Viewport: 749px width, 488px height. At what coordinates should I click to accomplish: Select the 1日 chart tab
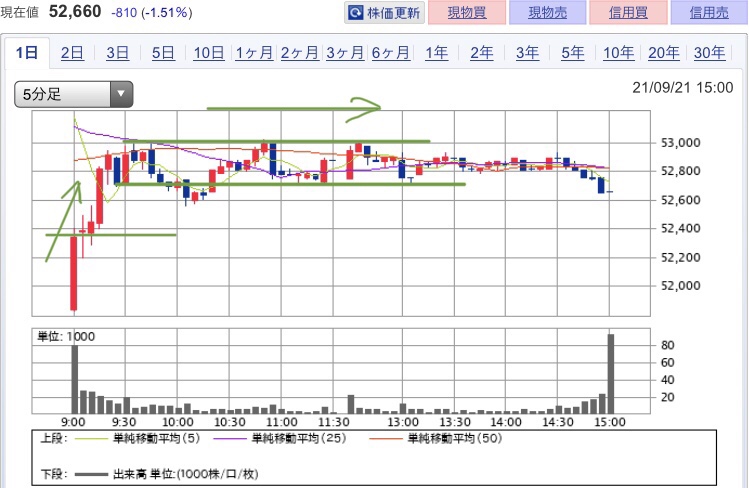[x=27, y=53]
